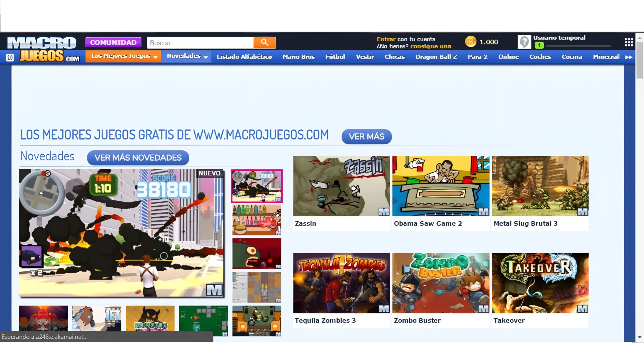Select the green monster red thumbnail

pos(257,254)
